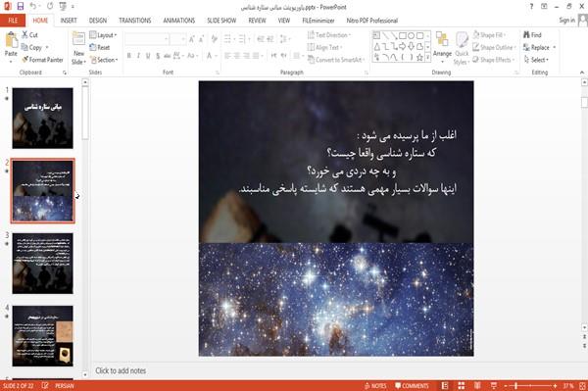This screenshot has width=588, height=391.
Task: Click the Sign in link
Action: (x=566, y=21)
